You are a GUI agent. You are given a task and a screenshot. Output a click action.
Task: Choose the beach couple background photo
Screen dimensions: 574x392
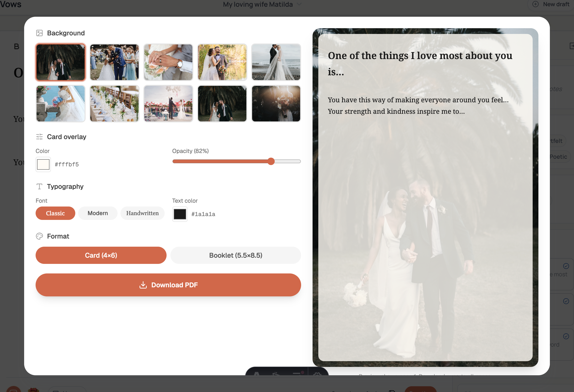276,62
